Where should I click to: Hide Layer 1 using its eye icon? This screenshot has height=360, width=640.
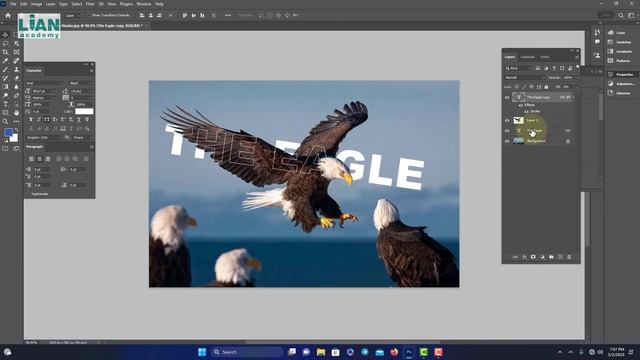click(x=507, y=120)
